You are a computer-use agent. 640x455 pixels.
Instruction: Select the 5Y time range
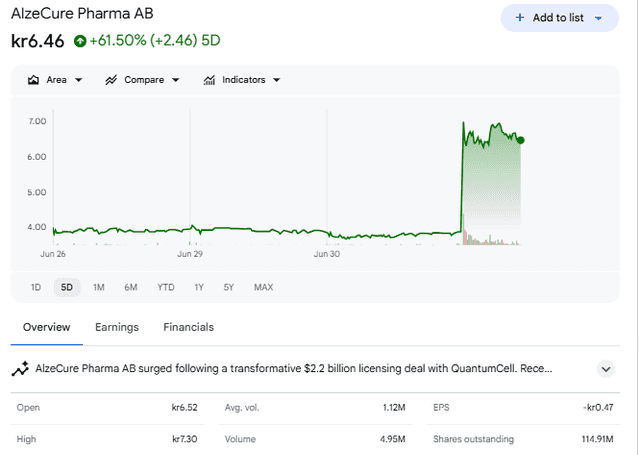point(229,287)
